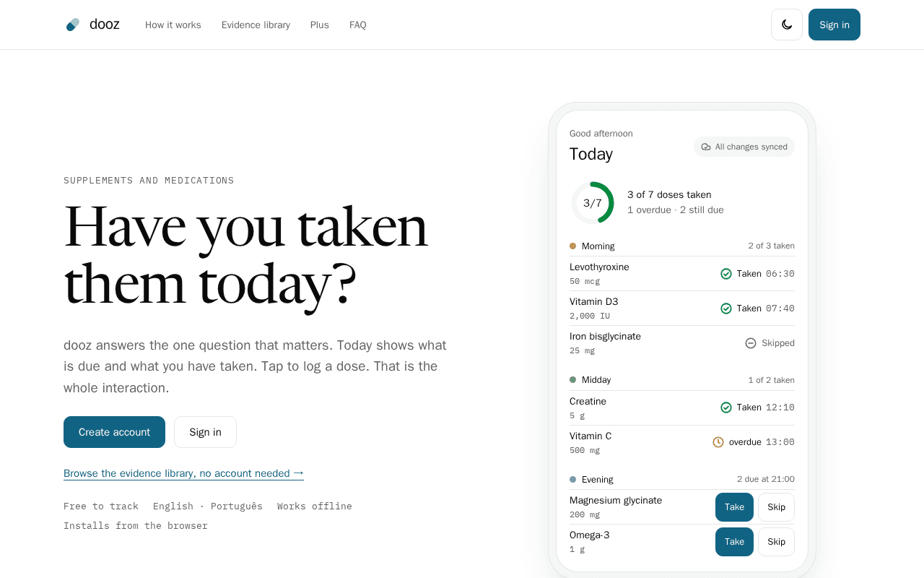Screen dimensions: 924x578
Task: Toggle dark mode with the moon icon
Action: [x=787, y=25]
